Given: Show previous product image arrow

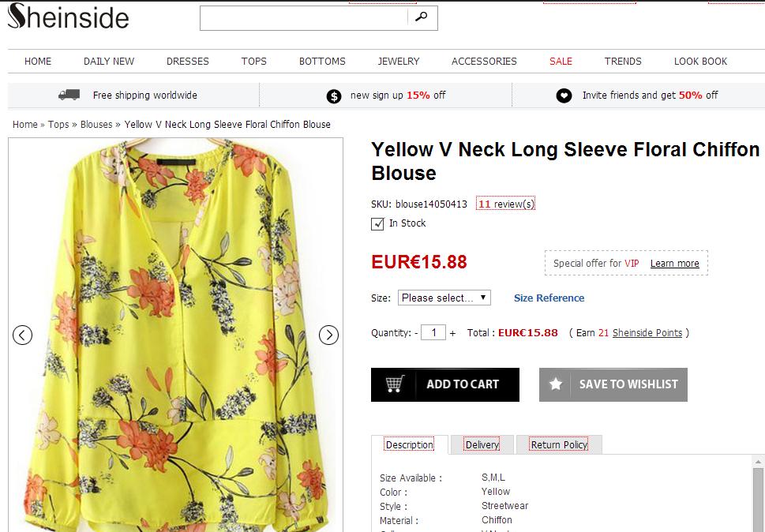Looking at the screenshot, I should (x=22, y=335).
